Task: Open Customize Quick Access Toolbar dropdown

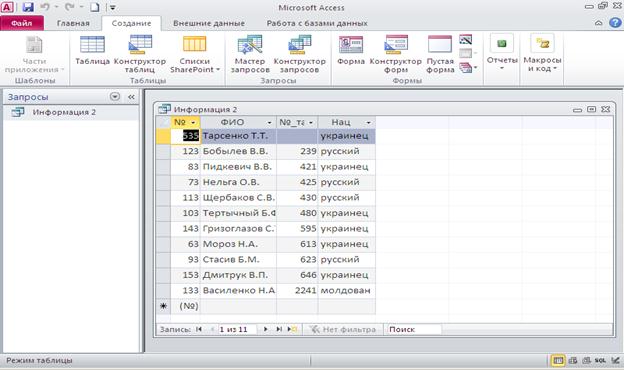Action: [113, 7]
